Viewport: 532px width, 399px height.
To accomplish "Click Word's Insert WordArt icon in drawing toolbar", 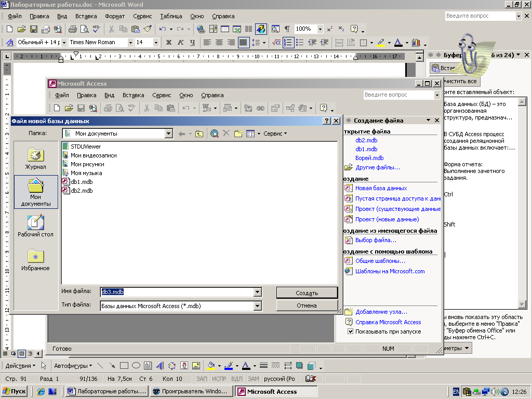I will coord(160,366).
